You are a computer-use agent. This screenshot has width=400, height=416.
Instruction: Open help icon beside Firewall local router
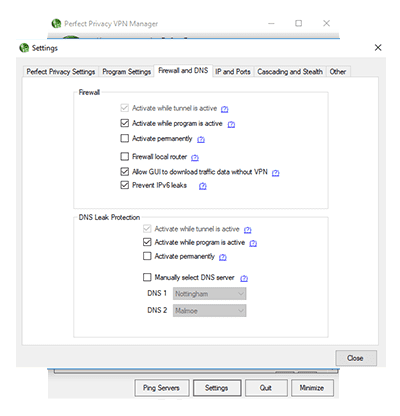click(195, 157)
